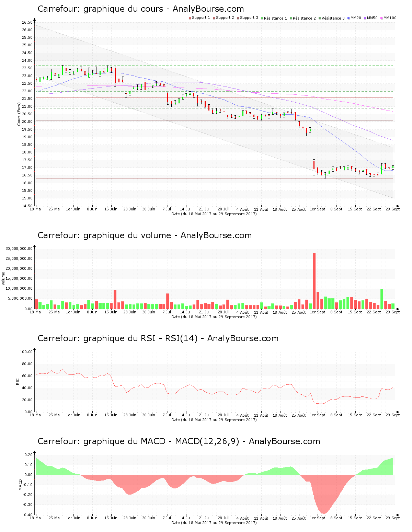Click the 26.50 value on the price axis

[27, 22]
